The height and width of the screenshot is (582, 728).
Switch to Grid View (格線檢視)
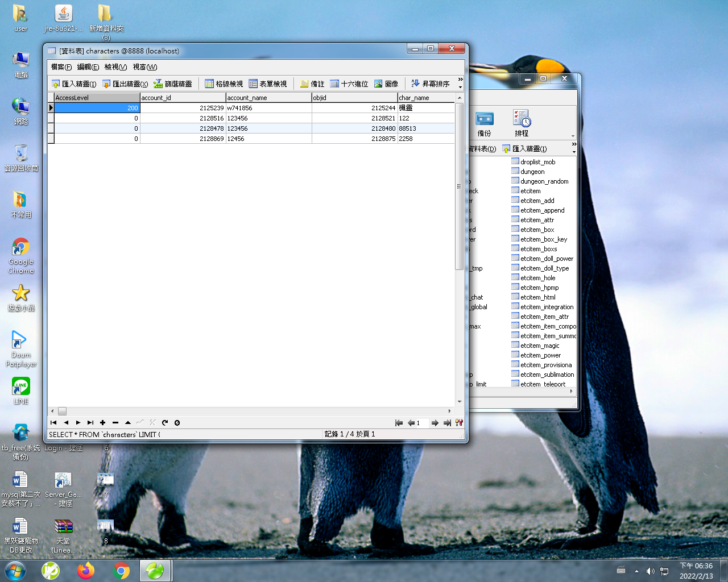pyautogui.click(x=224, y=84)
